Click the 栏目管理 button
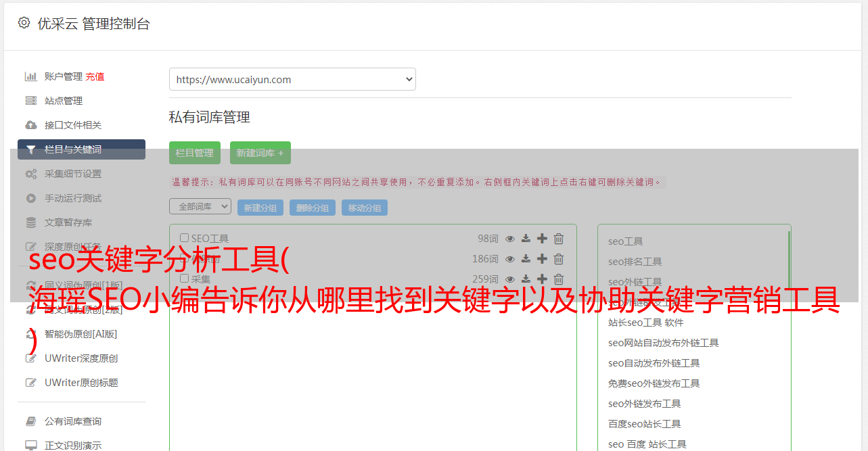Viewport: 868px width, 451px height. click(195, 153)
